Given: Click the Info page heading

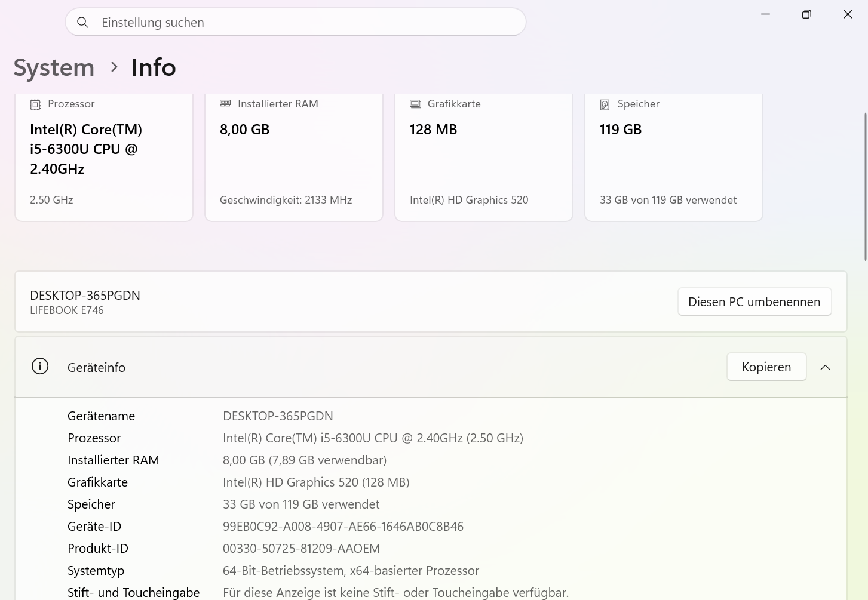Looking at the screenshot, I should [x=154, y=67].
